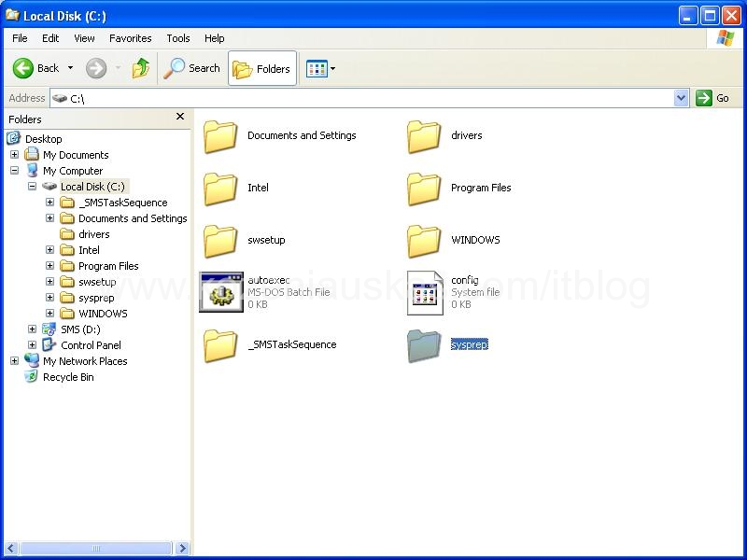747x560 pixels.
Task: Open the Forward history dropdown arrow
Action: (x=119, y=68)
